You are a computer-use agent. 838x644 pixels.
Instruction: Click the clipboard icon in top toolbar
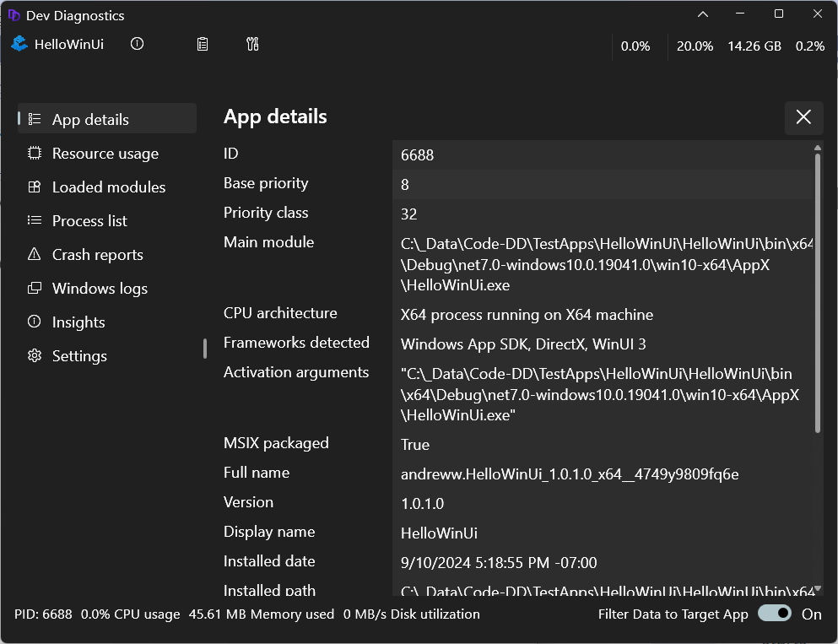coord(203,44)
